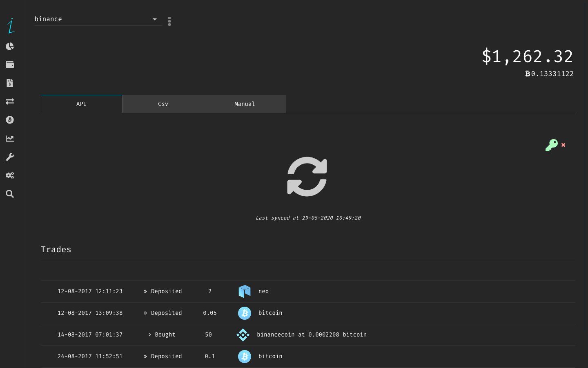Click amount 0.1 in trades list

(x=210, y=357)
